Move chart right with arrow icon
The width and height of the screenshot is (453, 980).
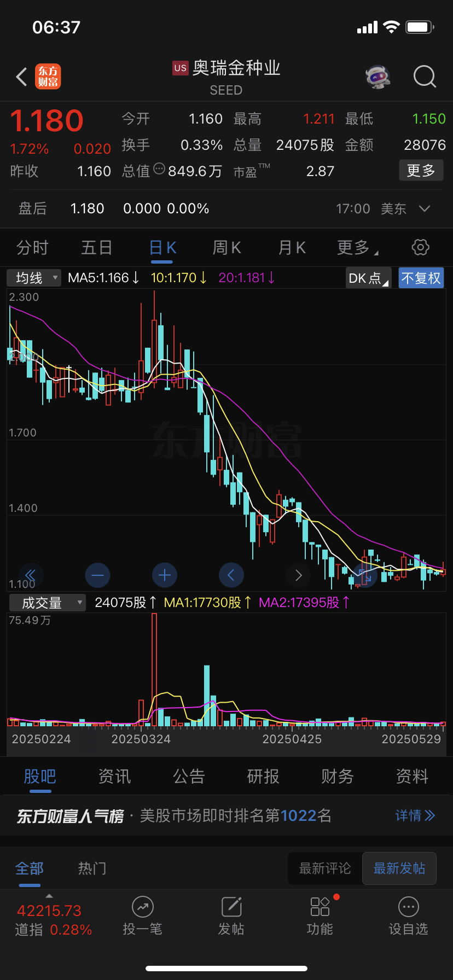(298, 575)
